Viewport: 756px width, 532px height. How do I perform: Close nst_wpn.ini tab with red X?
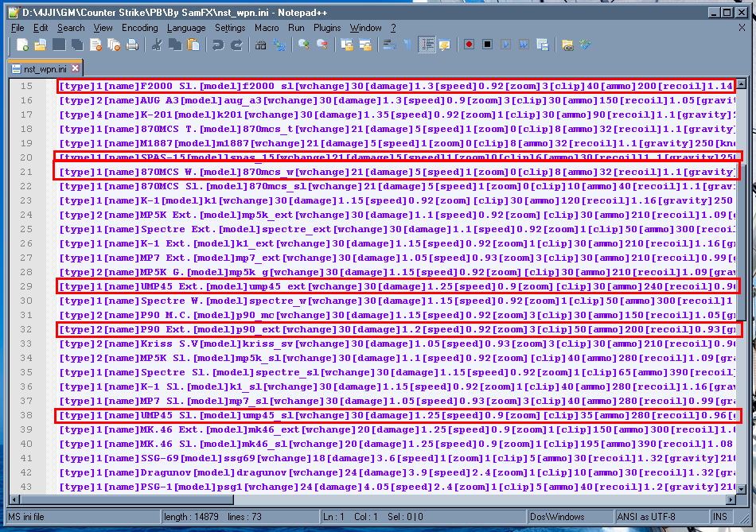tap(76, 68)
